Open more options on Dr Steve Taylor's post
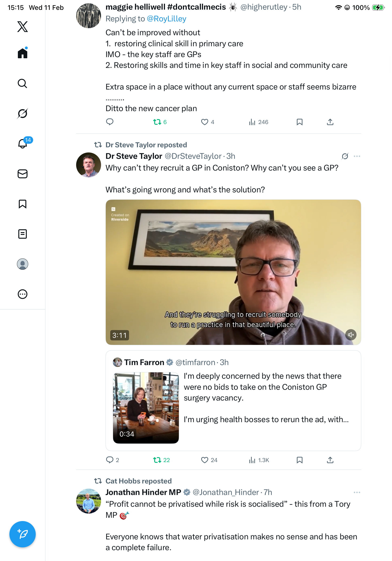 (x=357, y=156)
